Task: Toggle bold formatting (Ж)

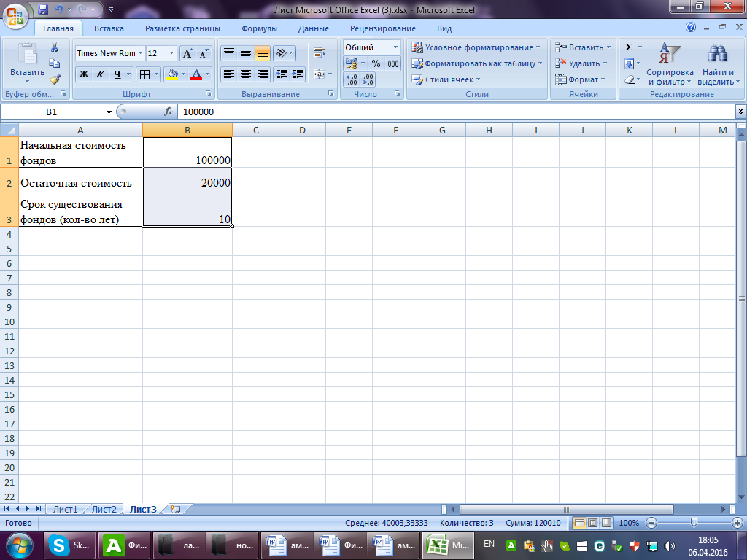Action: 84,74
